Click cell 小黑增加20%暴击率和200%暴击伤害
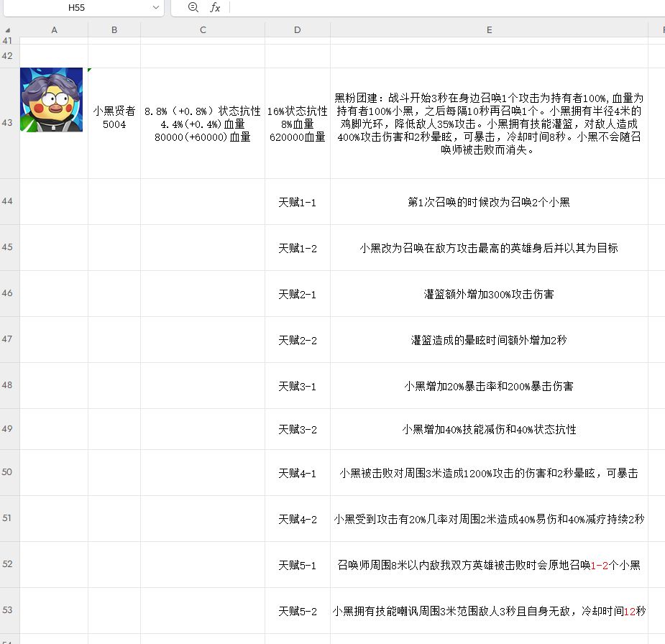The image size is (665, 644). [x=489, y=386]
